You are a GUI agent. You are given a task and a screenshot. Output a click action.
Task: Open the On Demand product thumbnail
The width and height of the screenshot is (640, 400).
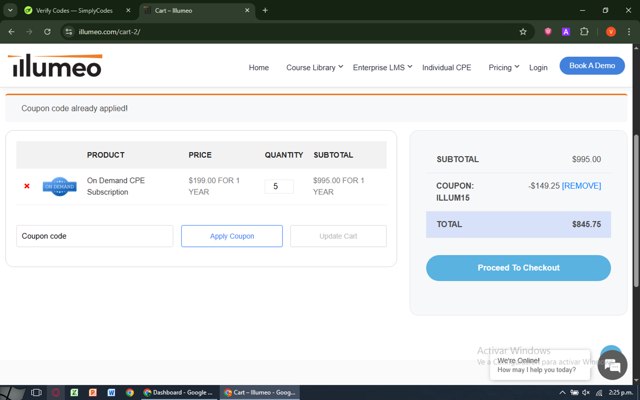pyautogui.click(x=60, y=187)
